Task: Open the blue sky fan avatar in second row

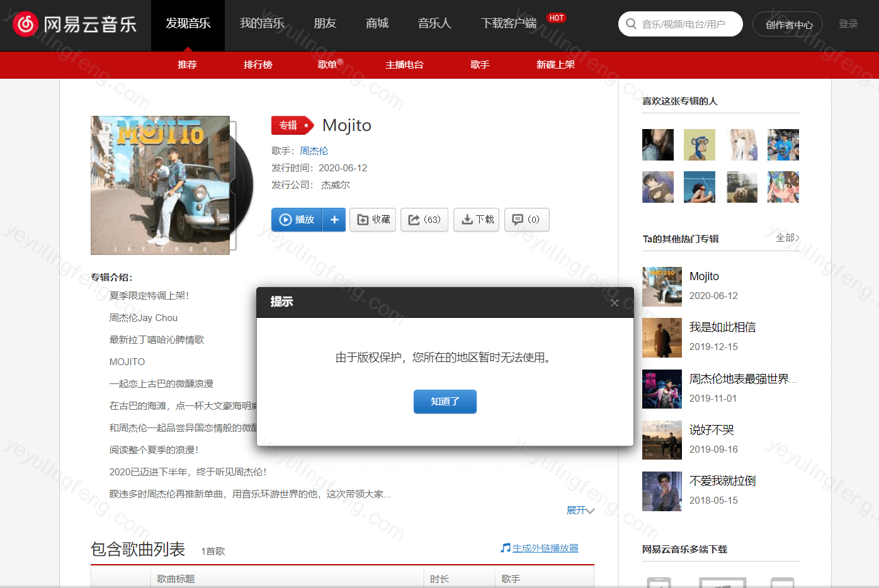Action: click(x=700, y=187)
